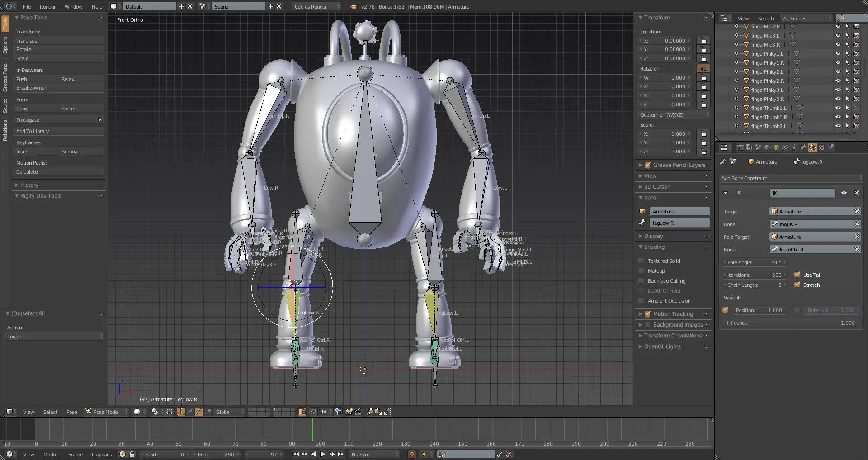Open the Armature Data tab (figure icon)

(x=794, y=147)
